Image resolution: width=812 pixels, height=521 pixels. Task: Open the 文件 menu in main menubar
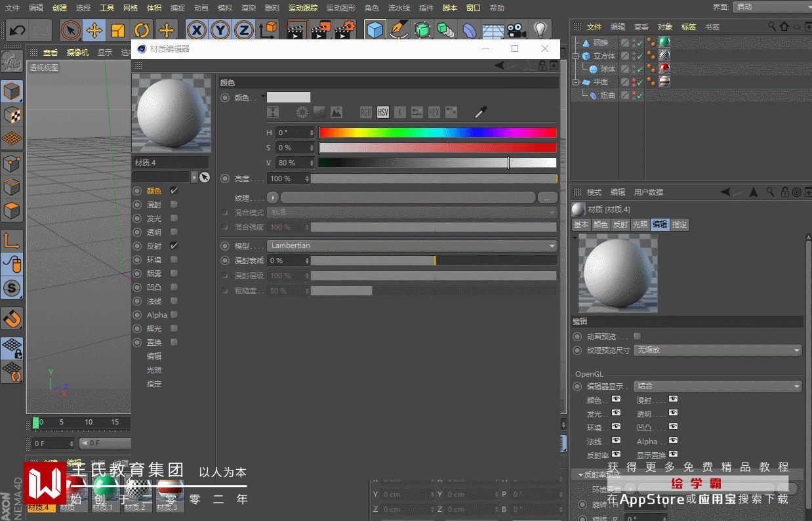tap(12, 8)
